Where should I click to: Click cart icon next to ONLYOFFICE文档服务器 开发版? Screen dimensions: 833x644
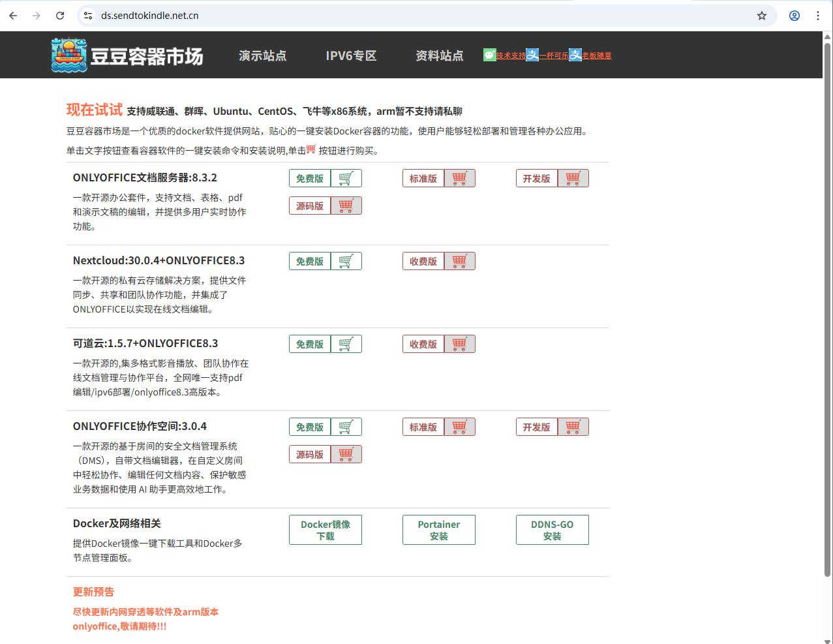(573, 178)
